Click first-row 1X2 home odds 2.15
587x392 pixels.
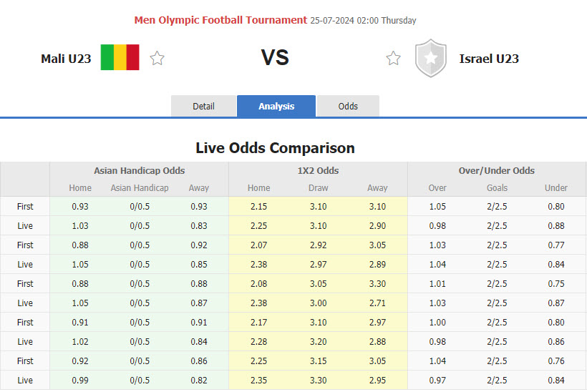coord(258,206)
